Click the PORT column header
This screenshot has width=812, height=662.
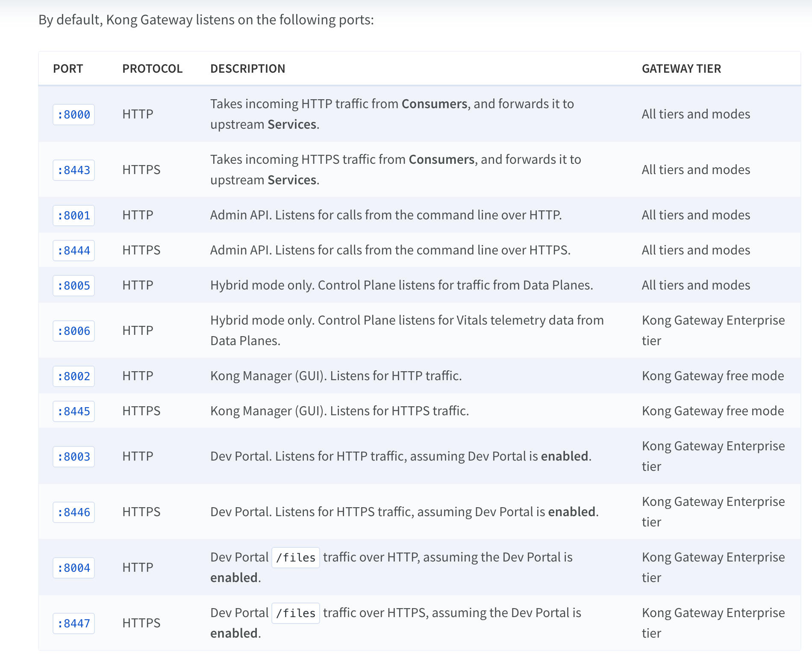click(x=68, y=68)
